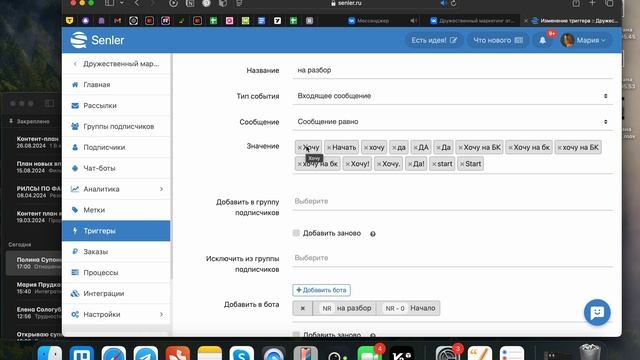Remove the lowercase «start» tag
Image resolution: width=640 pixels, height=360 pixels.
[x=434, y=164]
